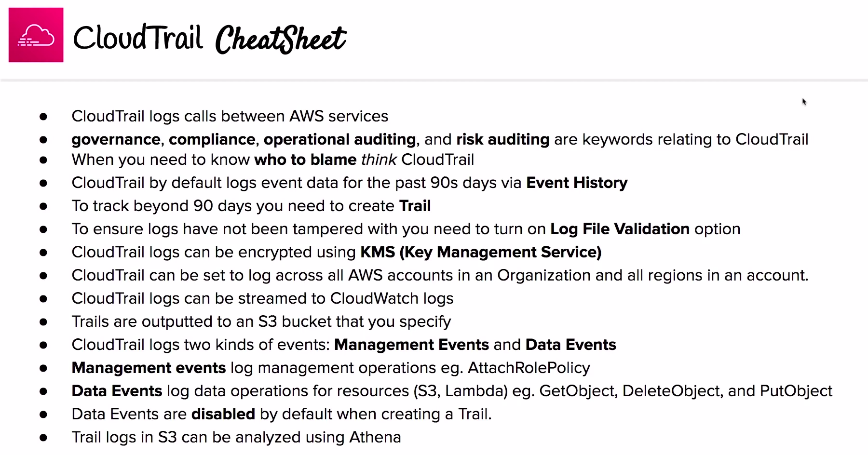
Task: Click the word 'Organization' in accounts bullet
Action: point(544,275)
